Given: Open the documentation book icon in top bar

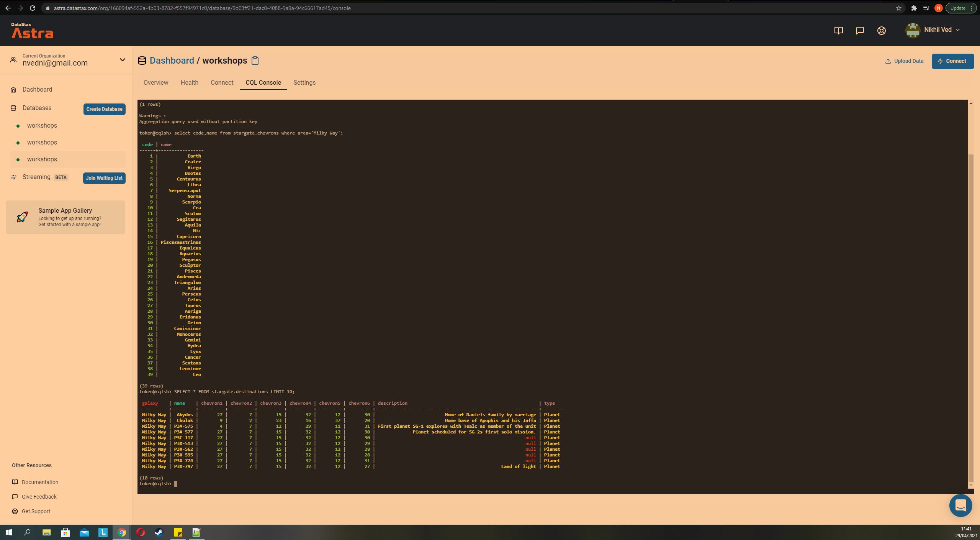Looking at the screenshot, I should pos(838,31).
